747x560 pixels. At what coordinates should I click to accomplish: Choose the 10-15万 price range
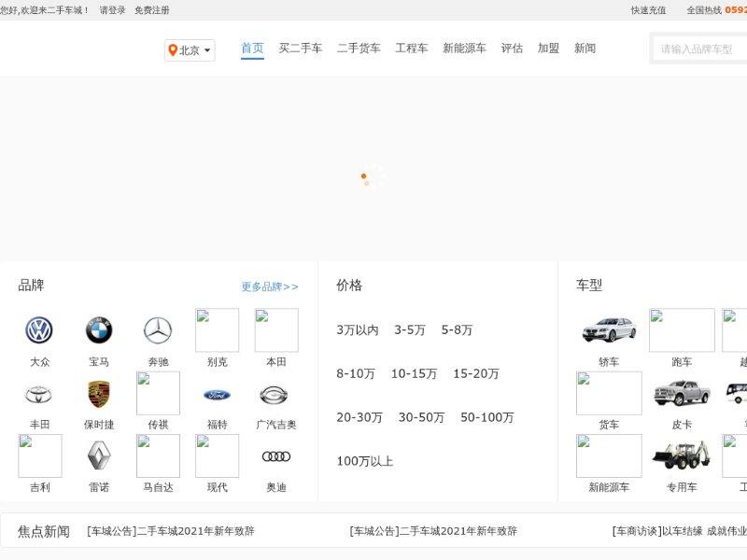click(x=414, y=374)
